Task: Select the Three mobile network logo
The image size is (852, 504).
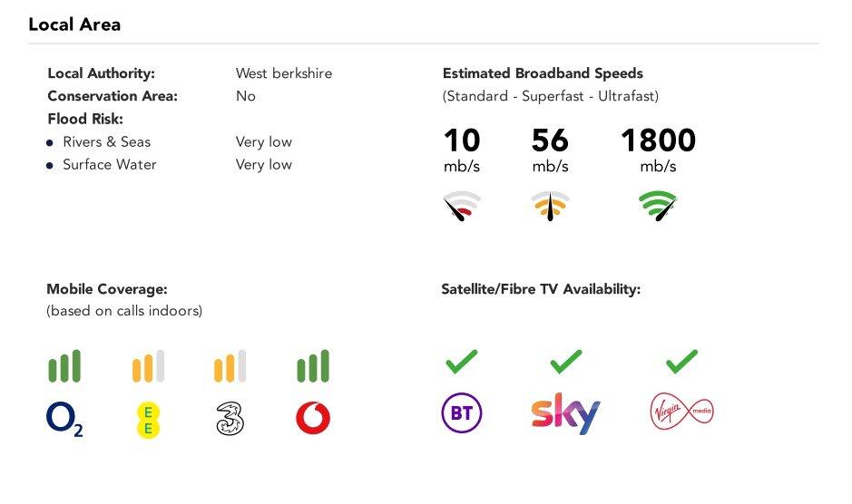Action: 230,419
